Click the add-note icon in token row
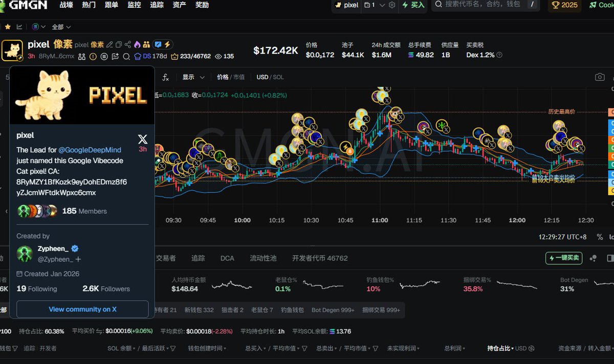The width and height of the screenshot is (614, 364). [x=115, y=56]
